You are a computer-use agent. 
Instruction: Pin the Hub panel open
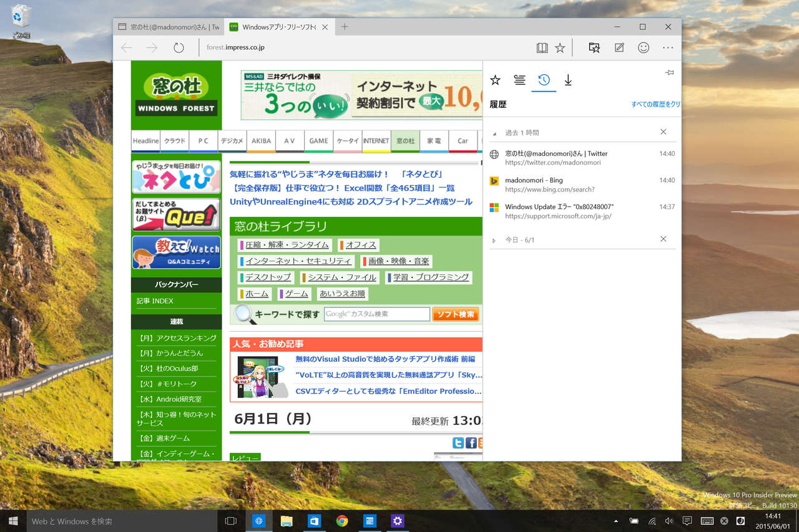tap(669, 72)
